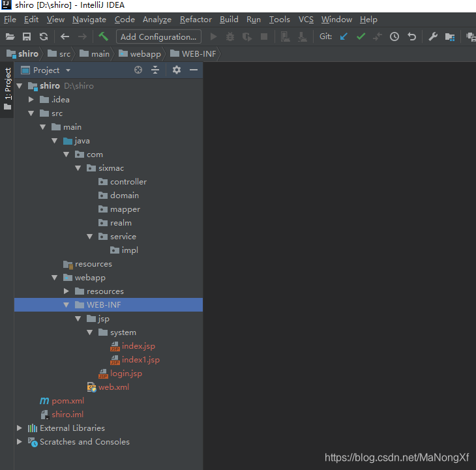Open the Refactor menu
This screenshot has width=476, height=470.
(x=196, y=20)
